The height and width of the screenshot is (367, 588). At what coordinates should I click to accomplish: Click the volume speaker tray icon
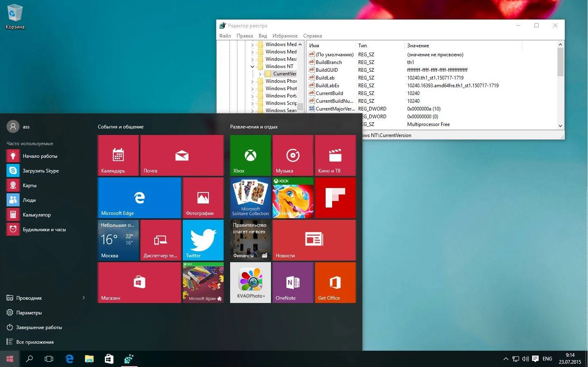[525, 359]
